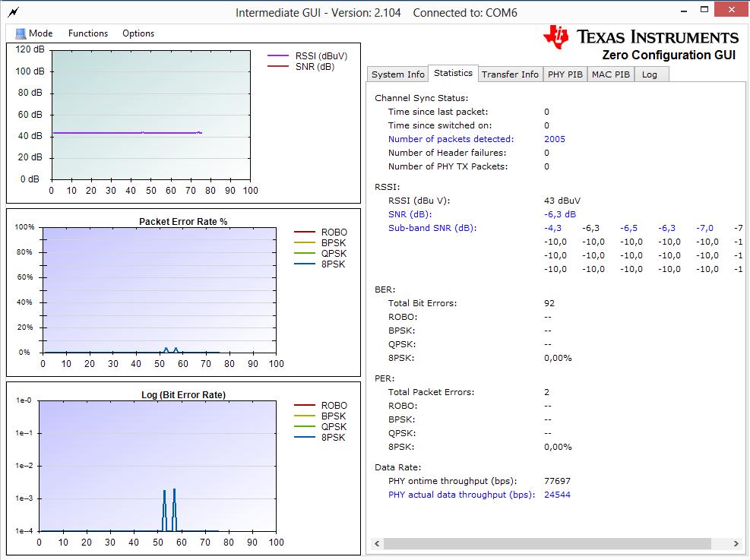Click the sub-band SNR value -4,3
This screenshot has height=560, width=750.
tap(552, 228)
